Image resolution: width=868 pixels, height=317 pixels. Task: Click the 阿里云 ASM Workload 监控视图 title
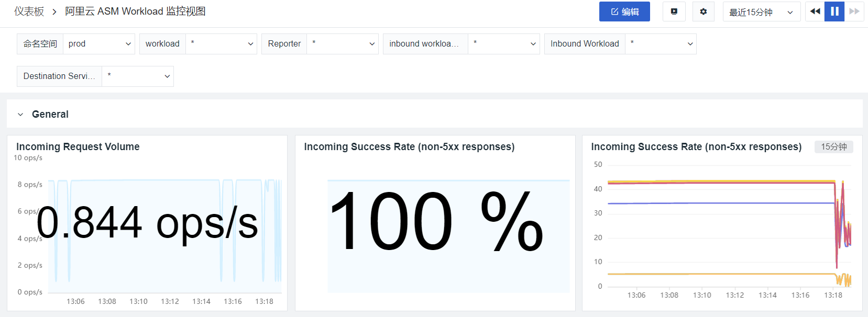(x=135, y=12)
